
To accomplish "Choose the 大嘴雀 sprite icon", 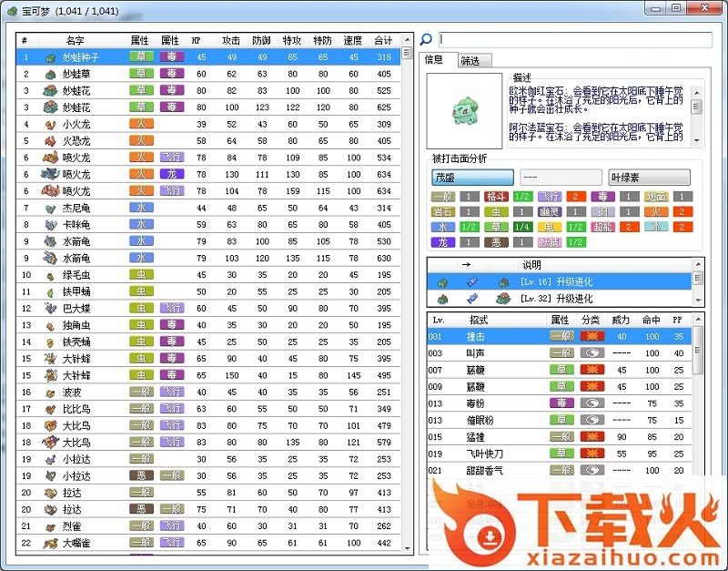I will point(50,543).
